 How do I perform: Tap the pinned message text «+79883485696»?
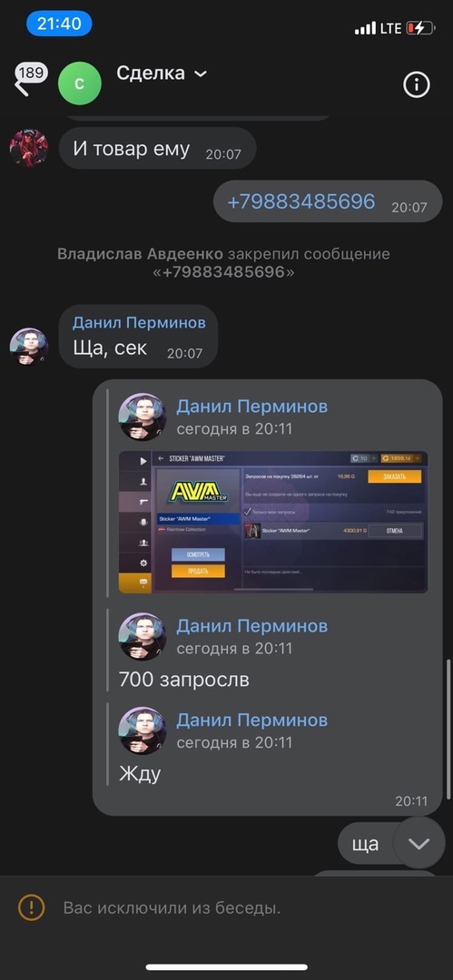coord(224,272)
